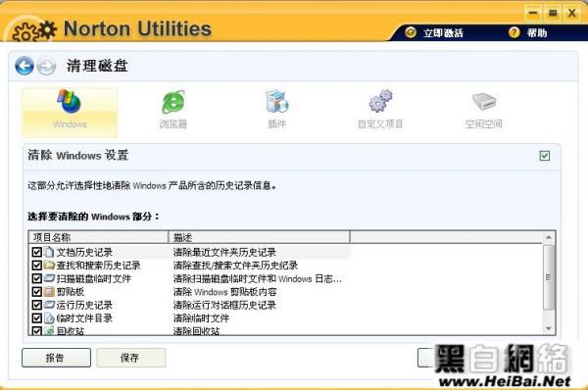Click the list scrollbar thumb
The image size is (588, 390).
pyautogui.click(x=548, y=277)
